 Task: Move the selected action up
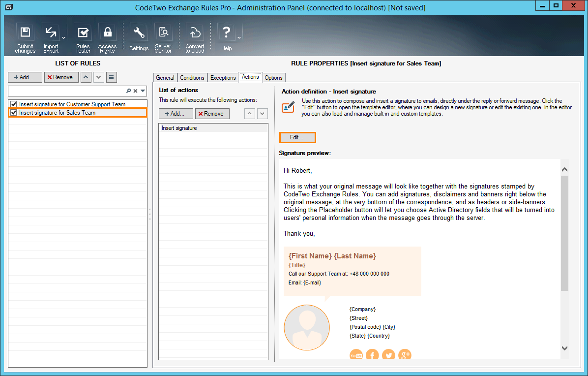(x=250, y=114)
